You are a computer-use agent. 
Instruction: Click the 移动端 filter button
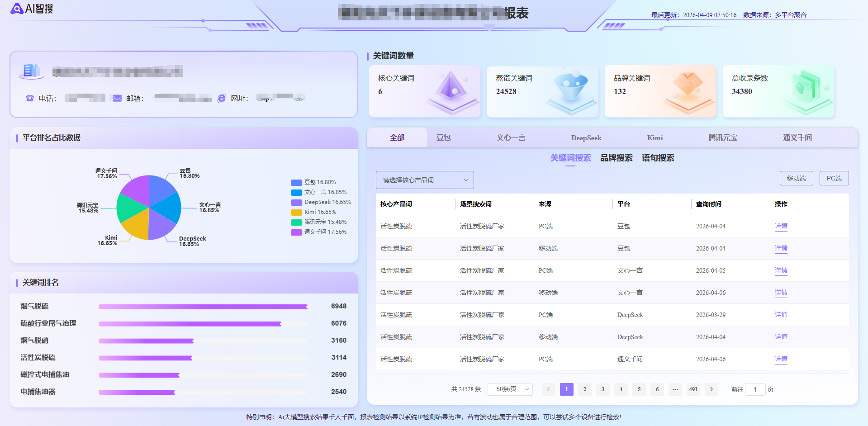(x=797, y=178)
